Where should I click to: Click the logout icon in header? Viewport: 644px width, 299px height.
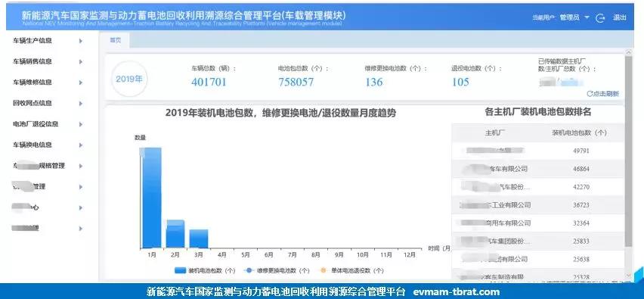(x=600, y=17)
